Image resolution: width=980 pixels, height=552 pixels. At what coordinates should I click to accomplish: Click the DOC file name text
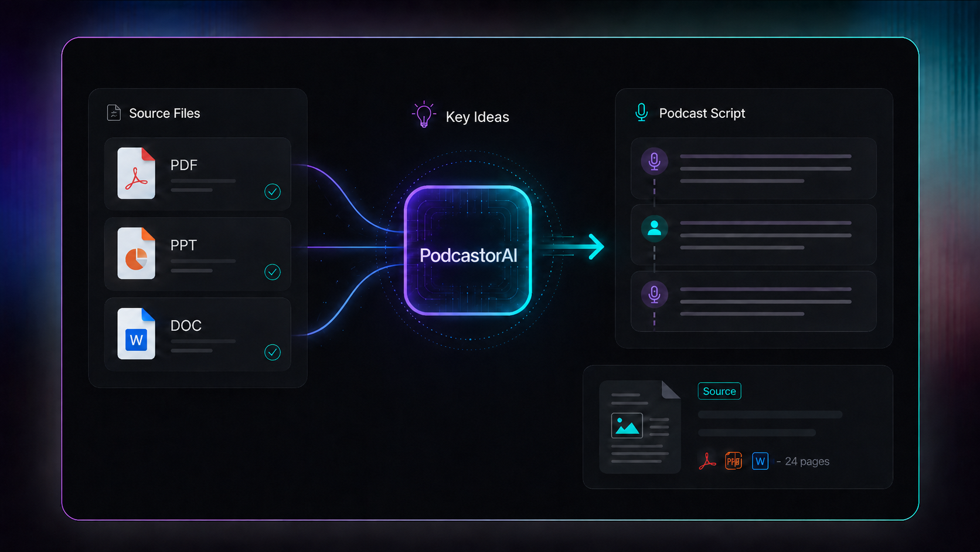[186, 326]
